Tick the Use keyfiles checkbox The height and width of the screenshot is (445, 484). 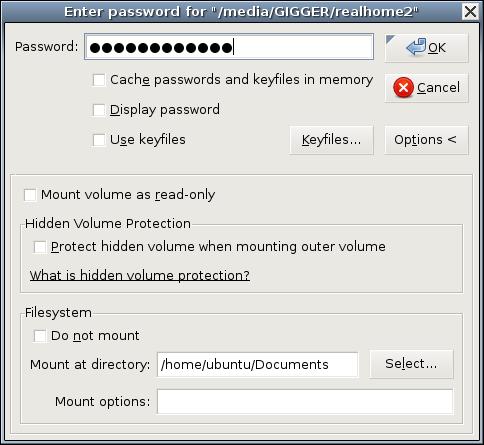[x=99, y=140]
